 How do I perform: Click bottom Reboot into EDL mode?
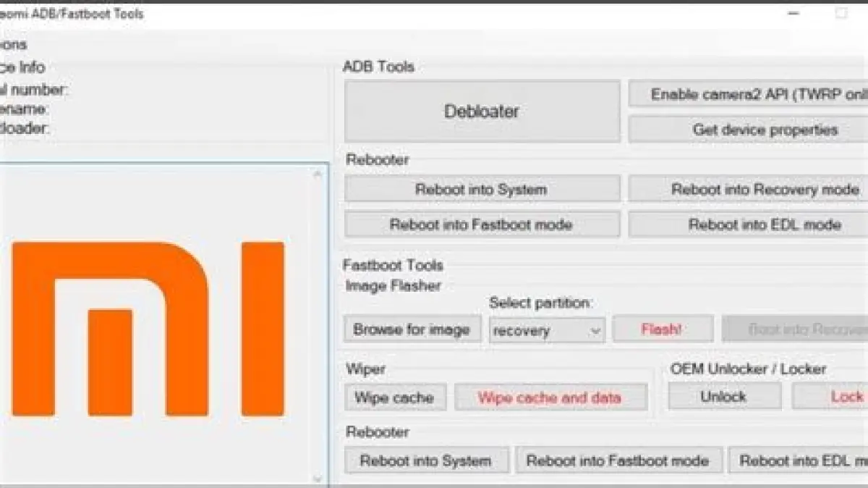(799, 460)
